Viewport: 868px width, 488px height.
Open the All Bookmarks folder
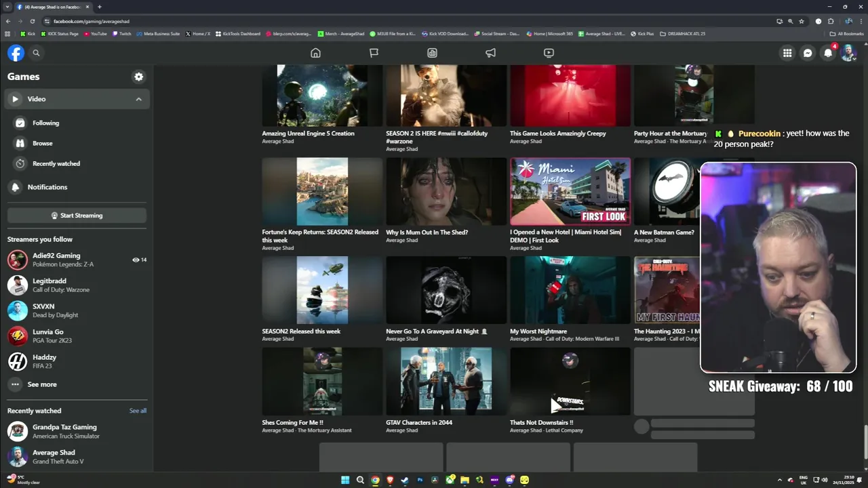click(x=848, y=34)
